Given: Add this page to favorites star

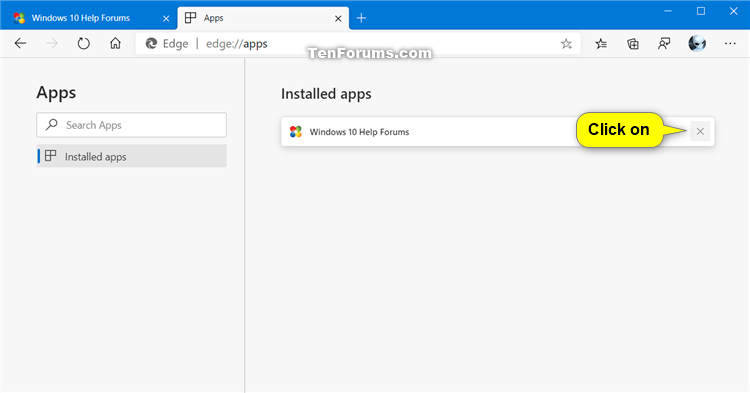Looking at the screenshot, I should 566,44.
